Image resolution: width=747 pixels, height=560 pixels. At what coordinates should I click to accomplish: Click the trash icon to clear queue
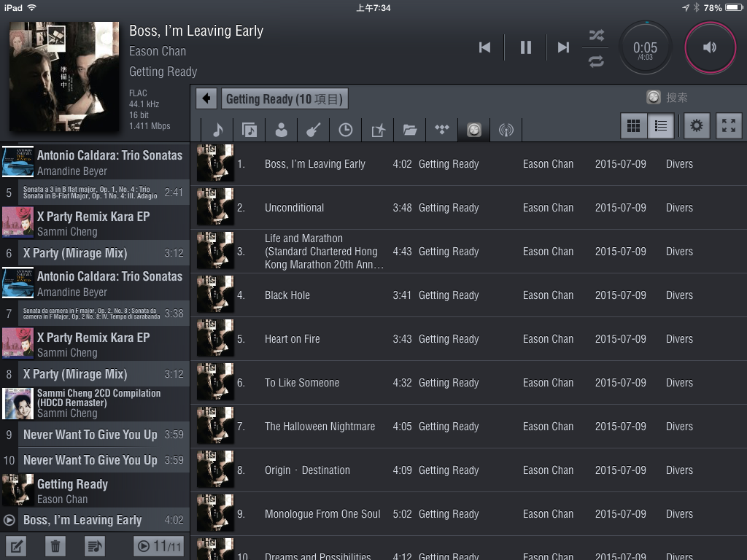(x=55, y=545)
